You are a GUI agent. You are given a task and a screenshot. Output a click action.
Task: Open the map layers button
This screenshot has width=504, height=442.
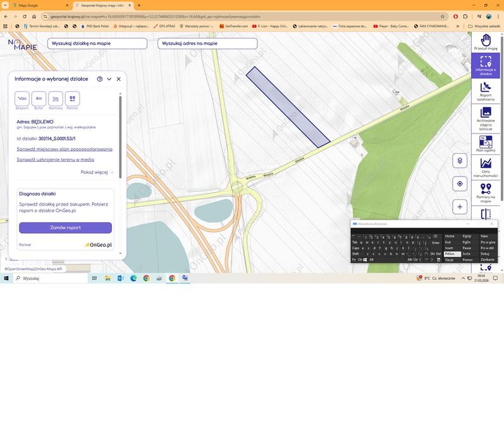460,161
